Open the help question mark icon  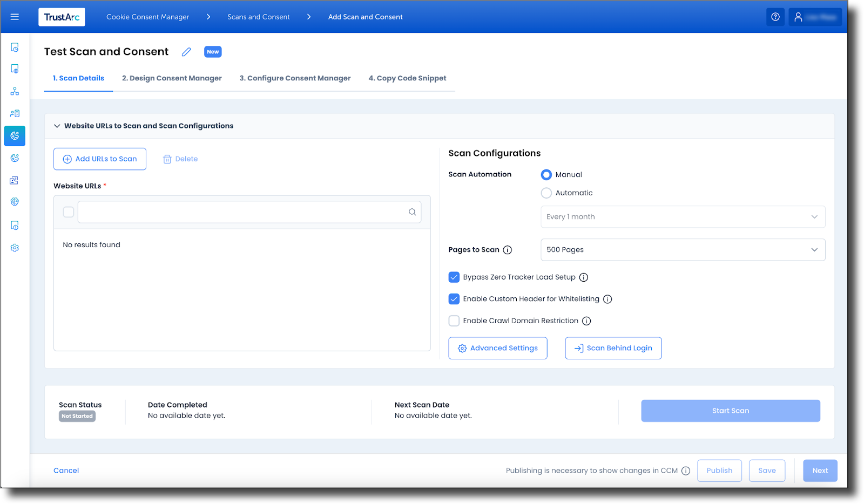click(775, 17)
